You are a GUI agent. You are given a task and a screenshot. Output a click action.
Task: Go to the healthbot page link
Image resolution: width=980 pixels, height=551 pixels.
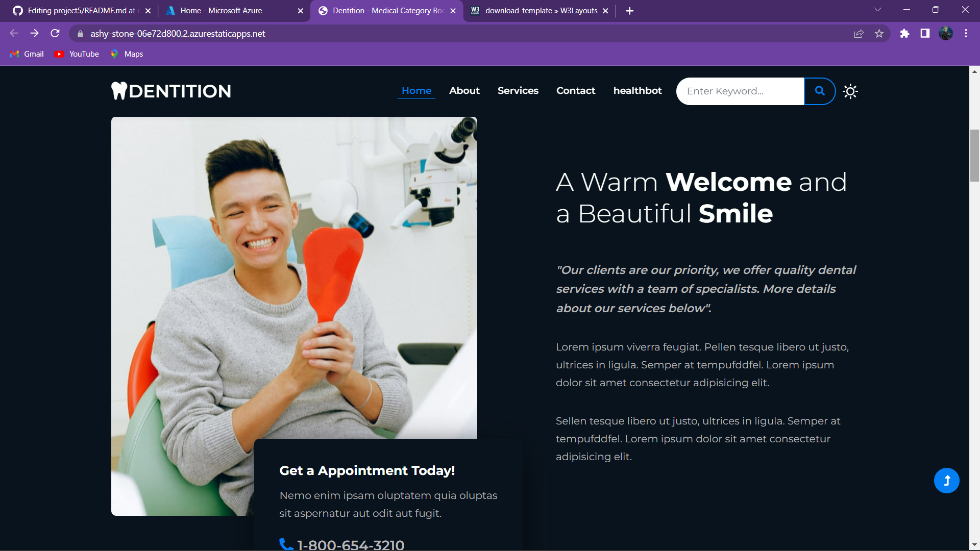[637, 91]
